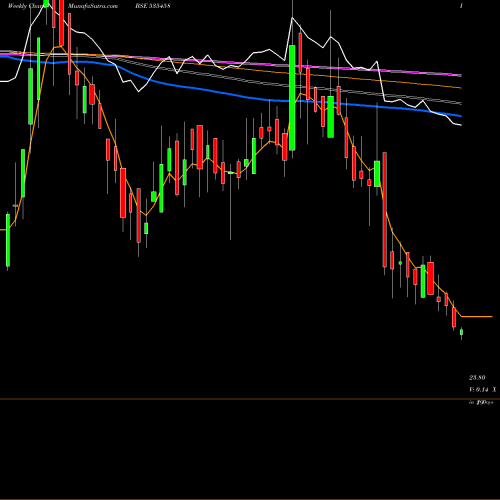Click the last small green candlestick

[x=461, y=332]
